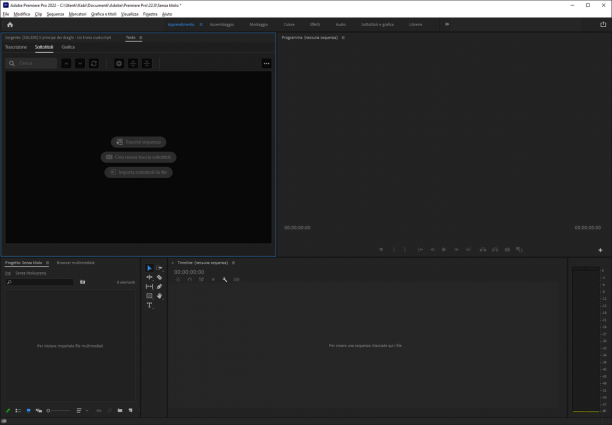Go to the Home screen icon
This screenshot has width=612, height=425.
click(x=10, y=25)
